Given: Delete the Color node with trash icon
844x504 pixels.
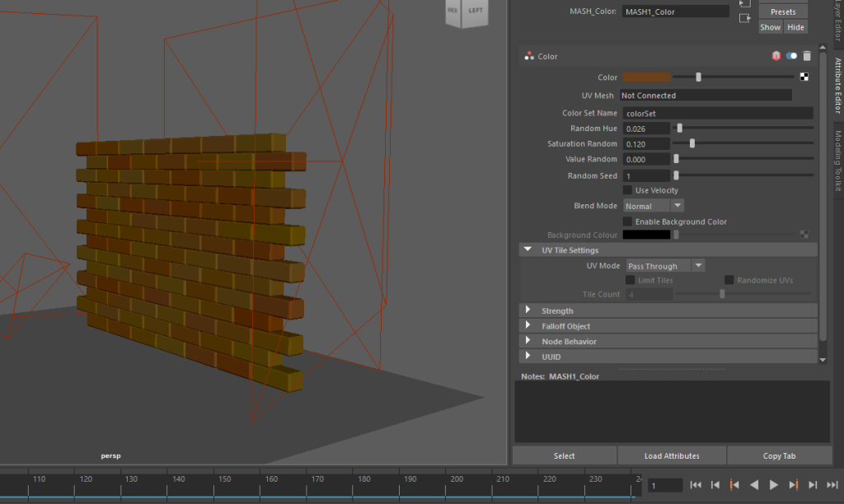Looking at the screenshot, I should pos(807,56).
